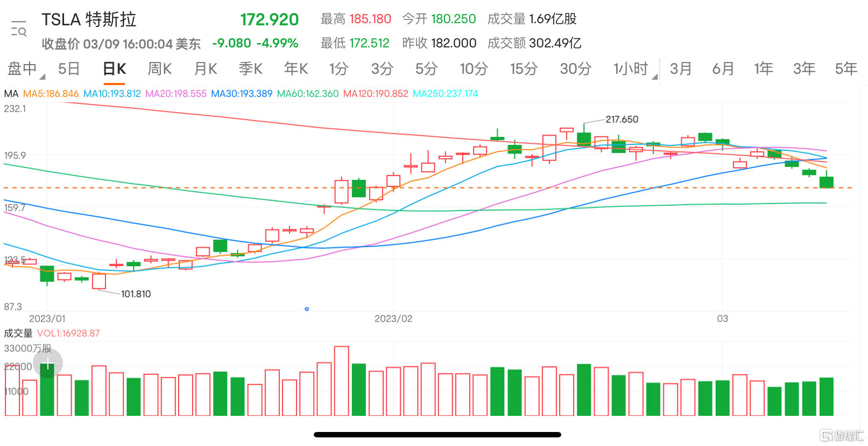
Task: Show the 3月 range
Action: tap(681, 69)
